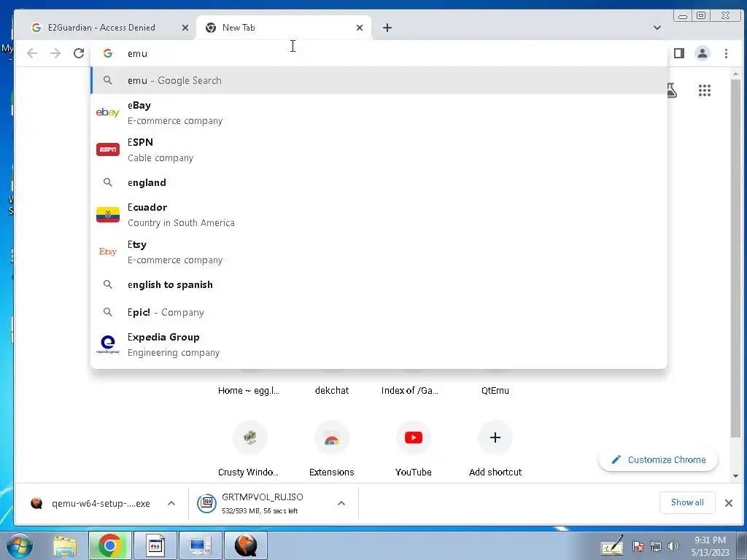Click the dekchat shortcut label
This screenshot has height=560, width=747.
332,391
